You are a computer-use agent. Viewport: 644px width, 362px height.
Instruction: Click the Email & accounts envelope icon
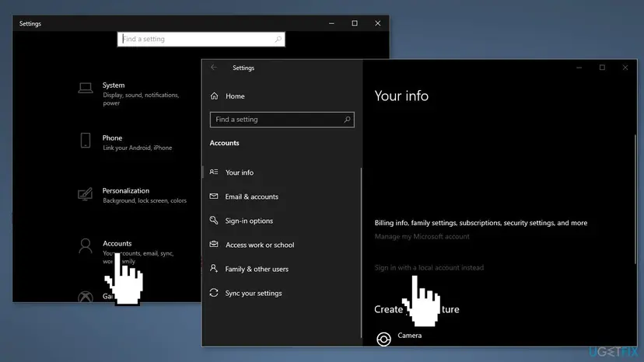(214, 197)
